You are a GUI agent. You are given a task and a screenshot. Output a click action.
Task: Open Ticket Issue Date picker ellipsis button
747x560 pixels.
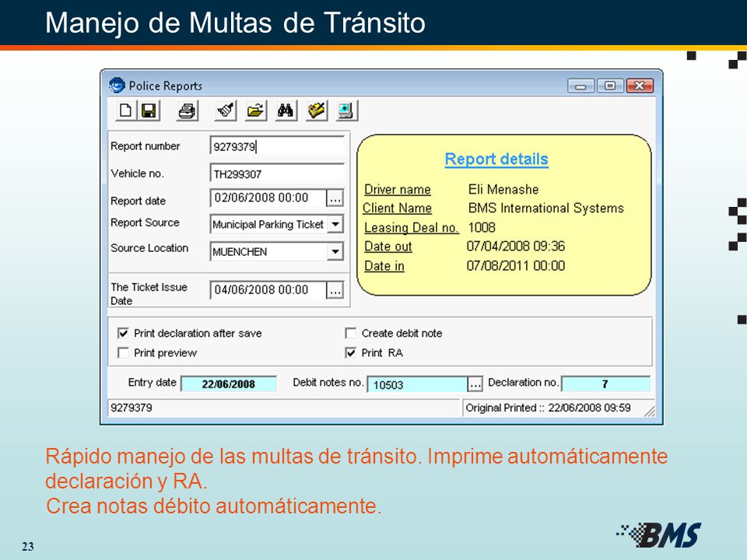click(x=335, y=289)
